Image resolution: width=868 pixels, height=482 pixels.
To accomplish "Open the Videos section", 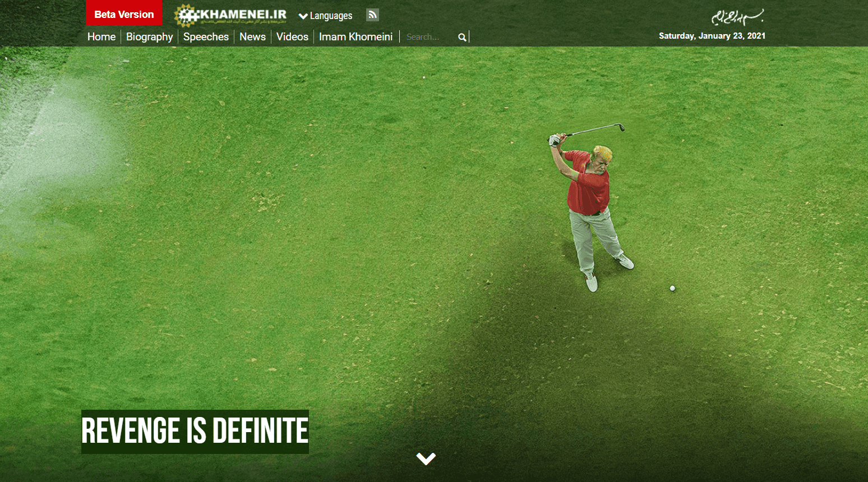I will (292, 36).
